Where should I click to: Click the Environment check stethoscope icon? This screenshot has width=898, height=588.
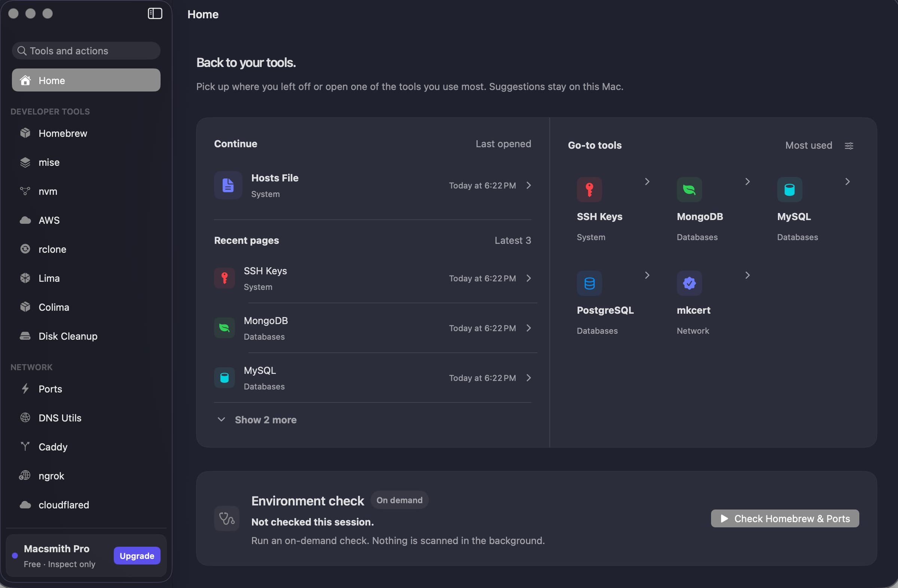tap(226, 518)
